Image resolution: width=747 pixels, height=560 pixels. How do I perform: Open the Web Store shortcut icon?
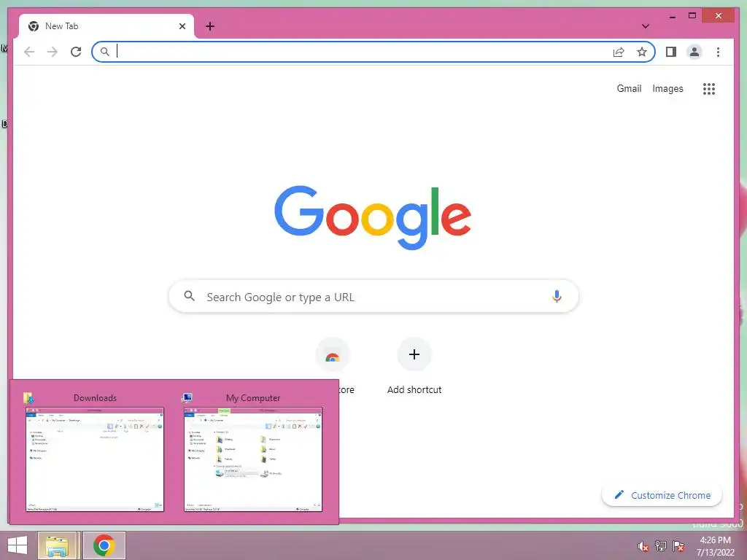(x=333, y=355)
